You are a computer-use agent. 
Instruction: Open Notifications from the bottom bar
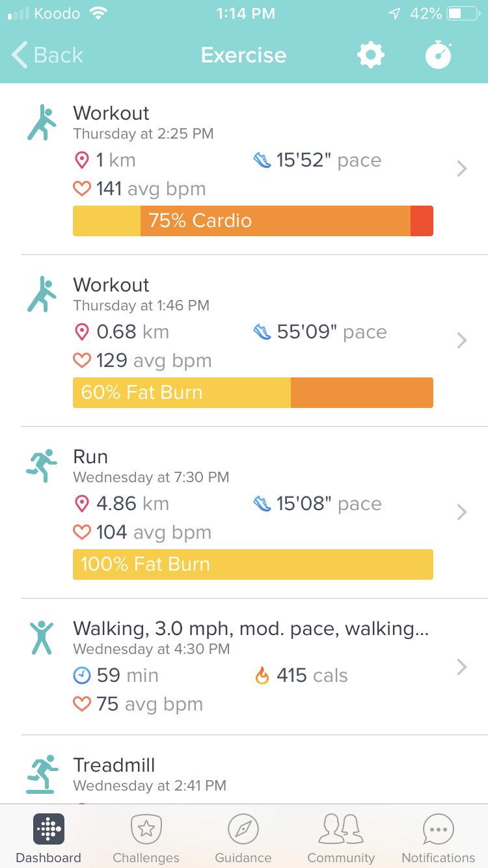[x=438, y=836]
